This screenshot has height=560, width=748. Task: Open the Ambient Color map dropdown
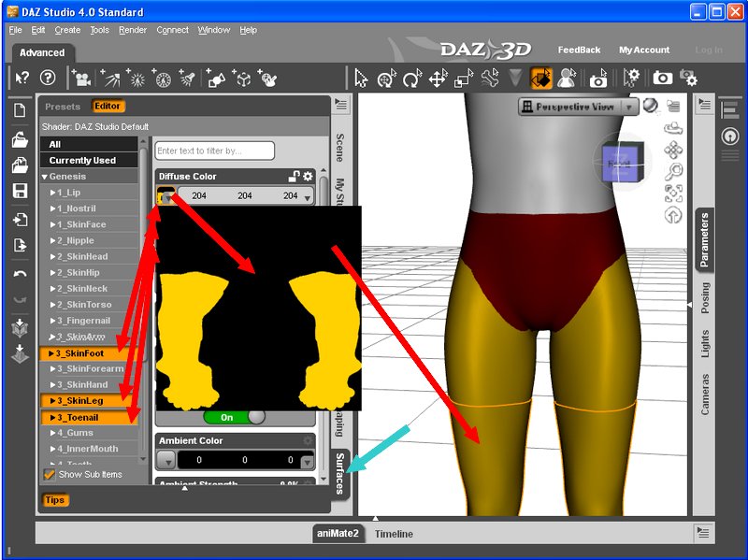tap(166, 460)
